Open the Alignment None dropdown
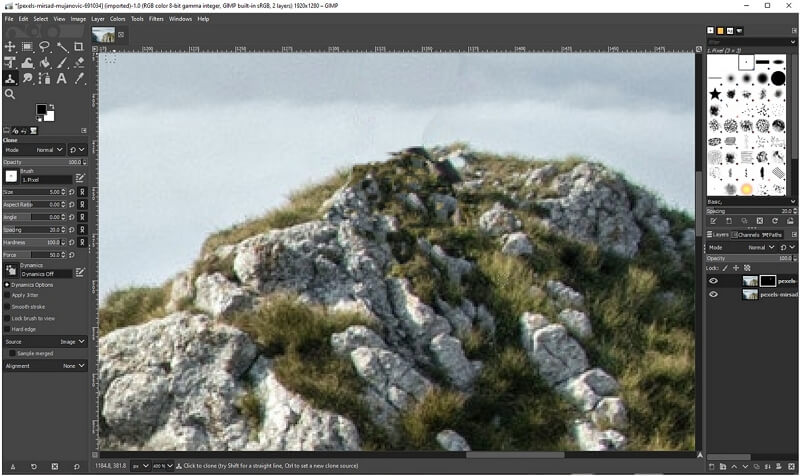The height and width of the screenshot is (476, 800). [45, 366]
